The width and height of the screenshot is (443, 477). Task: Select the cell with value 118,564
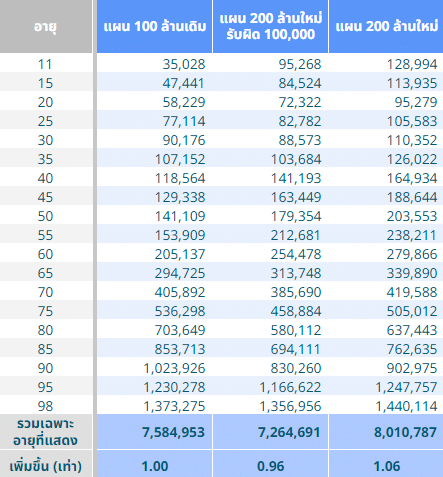click(154, 178)
